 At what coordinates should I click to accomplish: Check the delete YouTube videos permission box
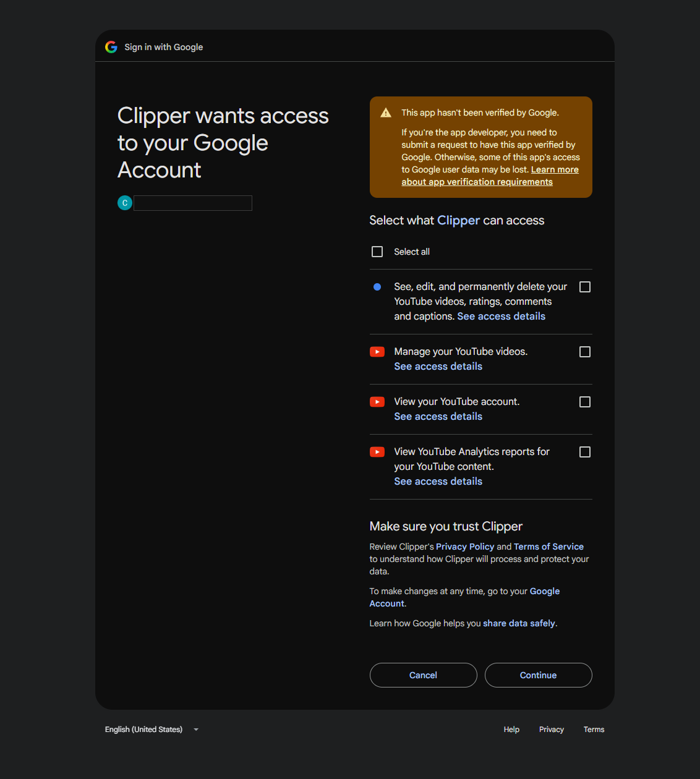coord(585,287)
